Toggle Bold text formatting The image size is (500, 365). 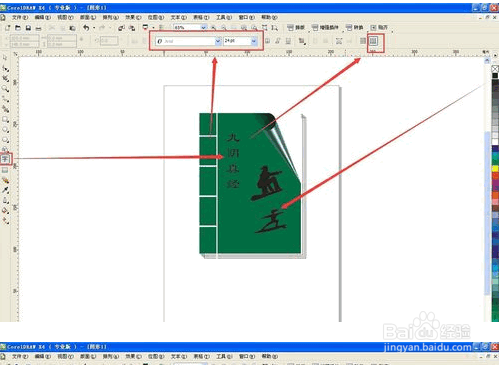pos(267,41)
